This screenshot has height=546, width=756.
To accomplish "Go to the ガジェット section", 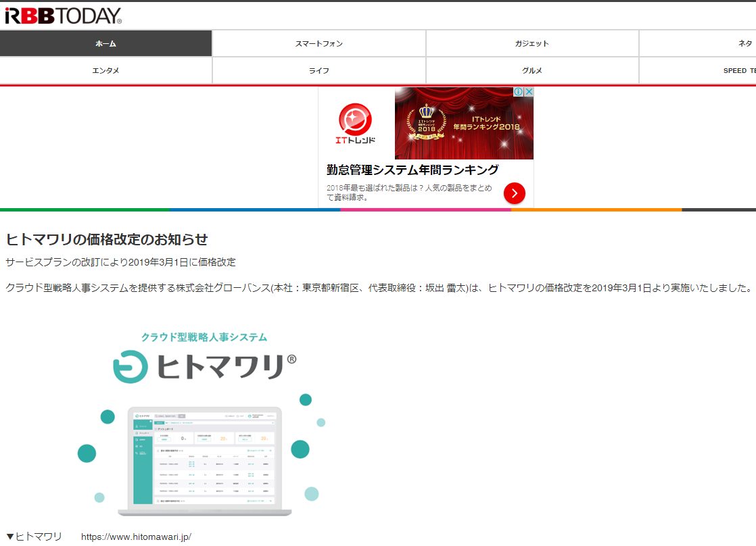I will [532, 44].
